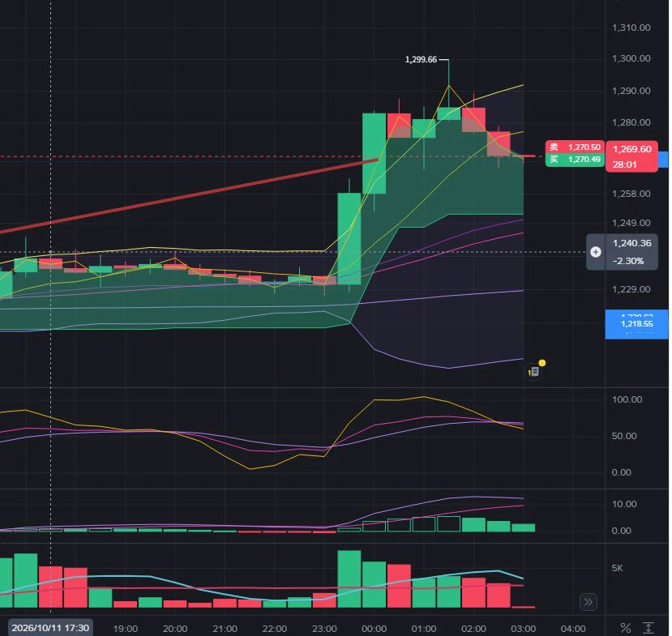Click the red sell label 卖 1,270.50

pos(575,147)
